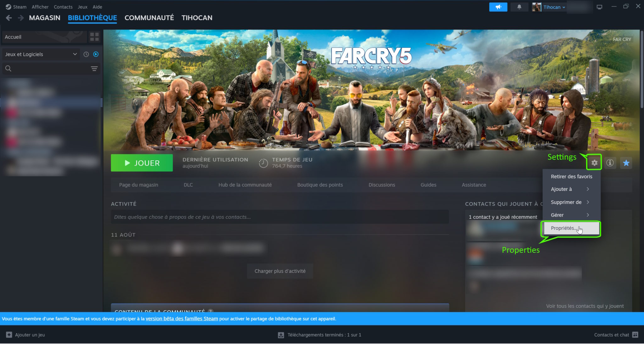Open the notifications bell

tap(519, 7)
